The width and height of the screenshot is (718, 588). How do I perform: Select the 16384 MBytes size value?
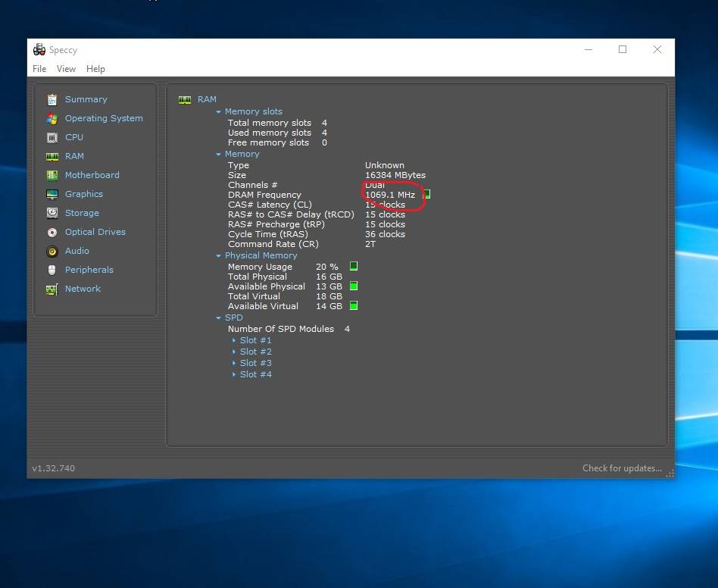point(395,175)
